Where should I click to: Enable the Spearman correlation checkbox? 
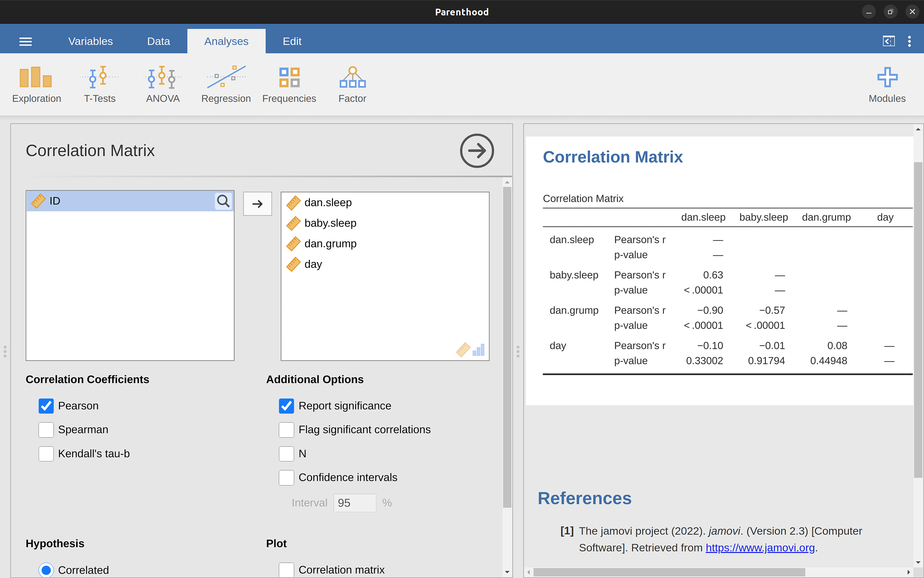46,430
